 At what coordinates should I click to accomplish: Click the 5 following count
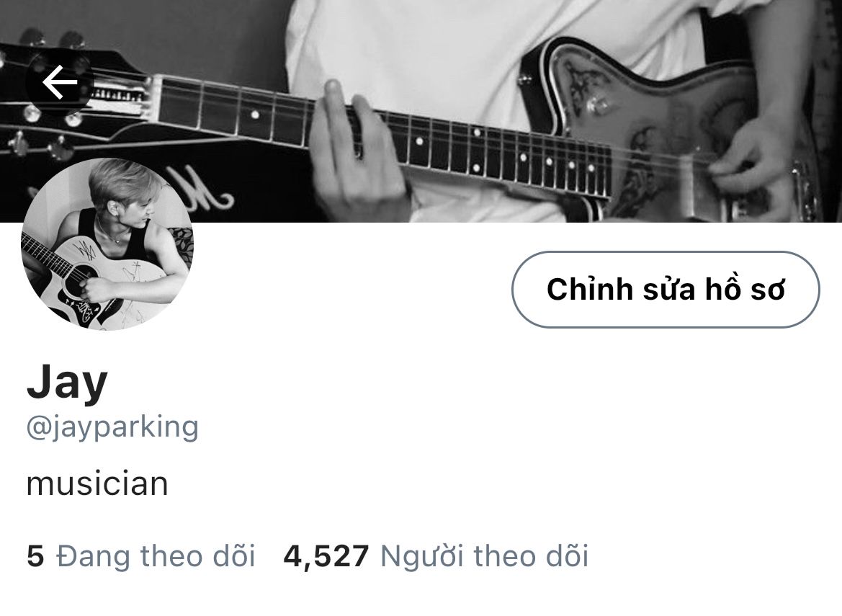(x=35, y=556)
